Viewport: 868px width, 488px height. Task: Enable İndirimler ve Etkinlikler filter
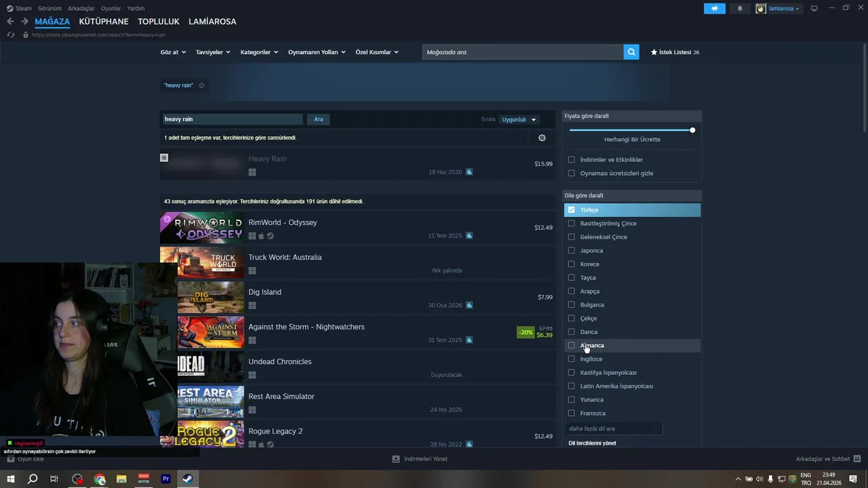tap(572, 160)
